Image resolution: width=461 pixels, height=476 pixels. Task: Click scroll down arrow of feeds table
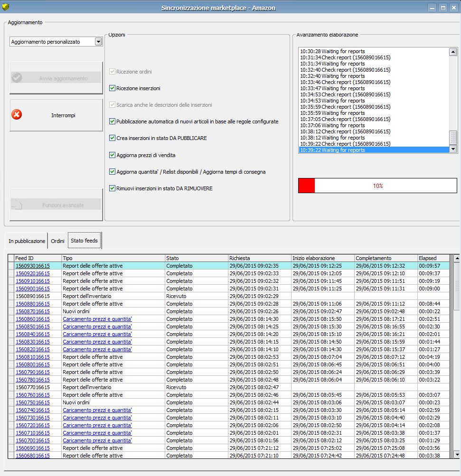pyautogui.click(x=457, y=454)
